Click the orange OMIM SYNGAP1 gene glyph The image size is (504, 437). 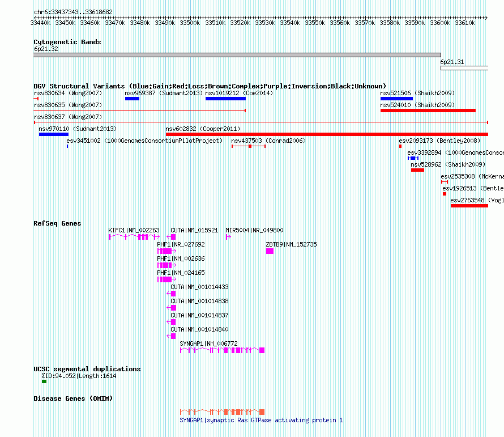tap(222, 412)
